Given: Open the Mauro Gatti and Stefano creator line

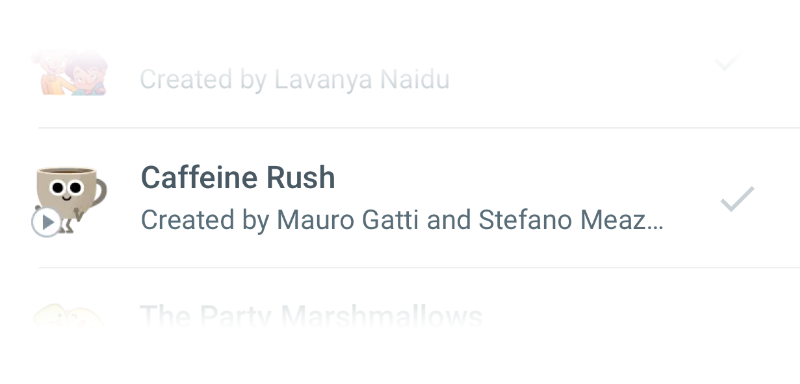Looking at the screenshot, I should pos(402,220).
